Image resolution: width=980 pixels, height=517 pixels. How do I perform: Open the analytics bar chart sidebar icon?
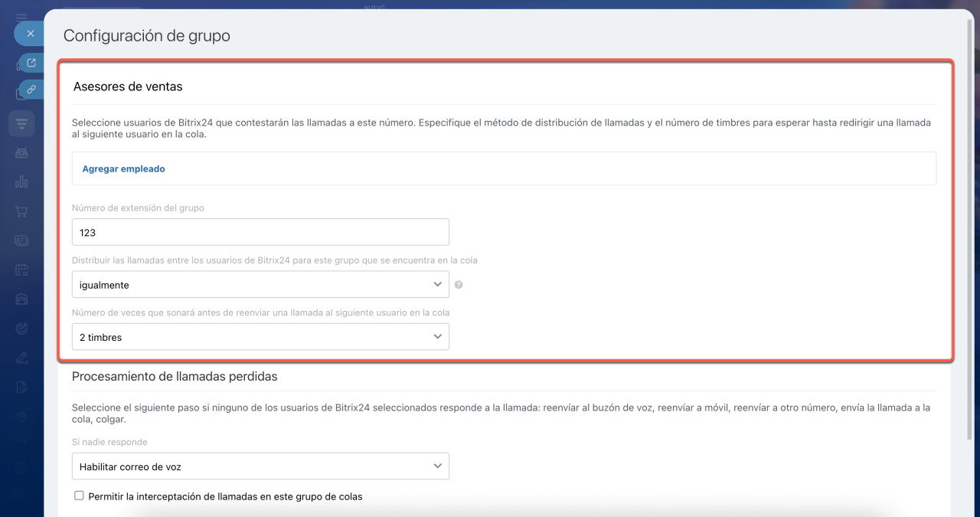pyautogui.click(x=21, y=182)
